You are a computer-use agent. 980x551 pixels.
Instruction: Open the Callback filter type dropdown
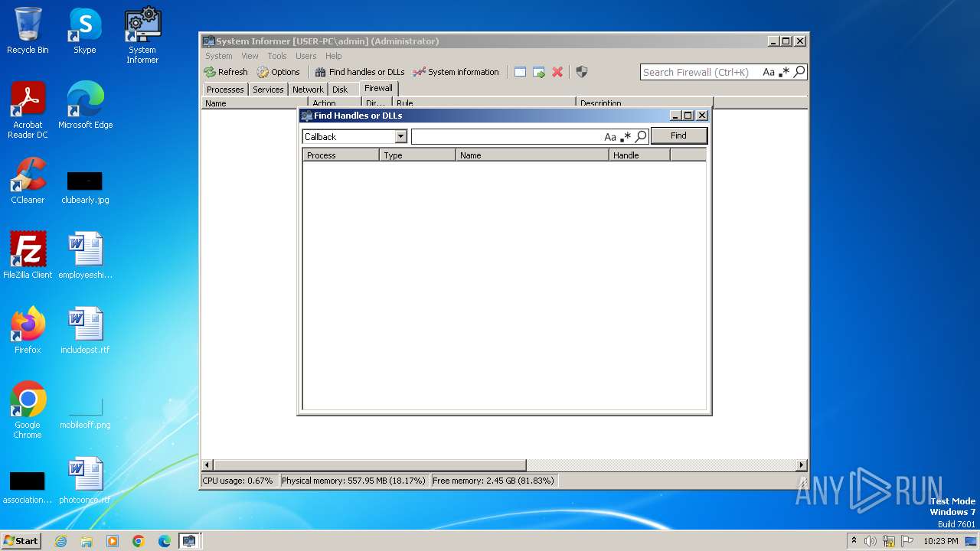tap(400, 137)
